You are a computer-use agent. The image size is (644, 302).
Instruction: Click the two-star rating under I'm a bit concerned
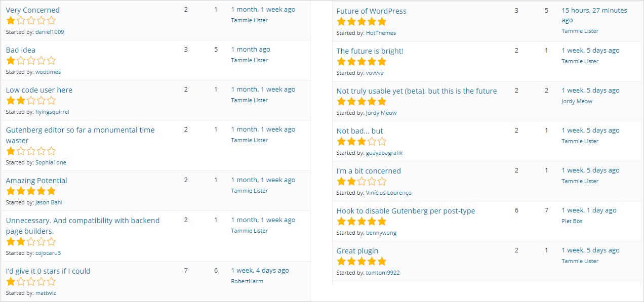(x=361, y=182)
